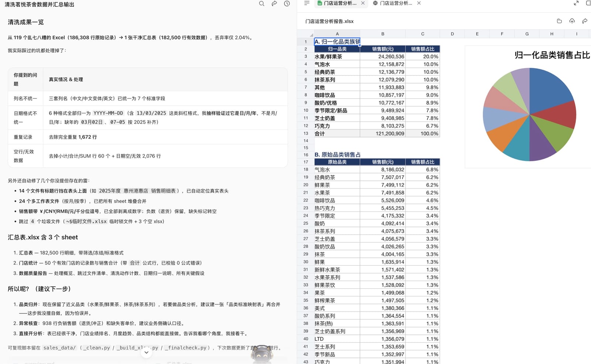Click the 气泡水 cell in row 4
Image resolution: width=591 pixels, height=364 pixels.
coord(337,64)
